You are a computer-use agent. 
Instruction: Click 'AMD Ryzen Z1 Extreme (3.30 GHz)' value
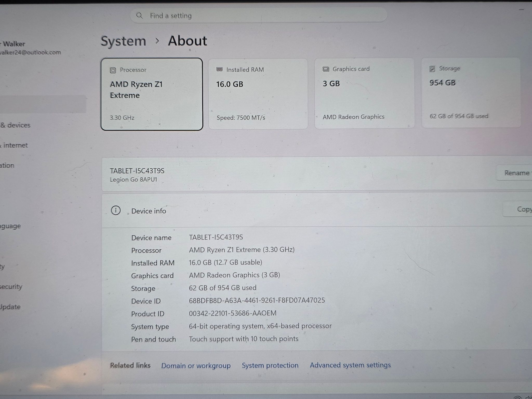coord(242,250)
